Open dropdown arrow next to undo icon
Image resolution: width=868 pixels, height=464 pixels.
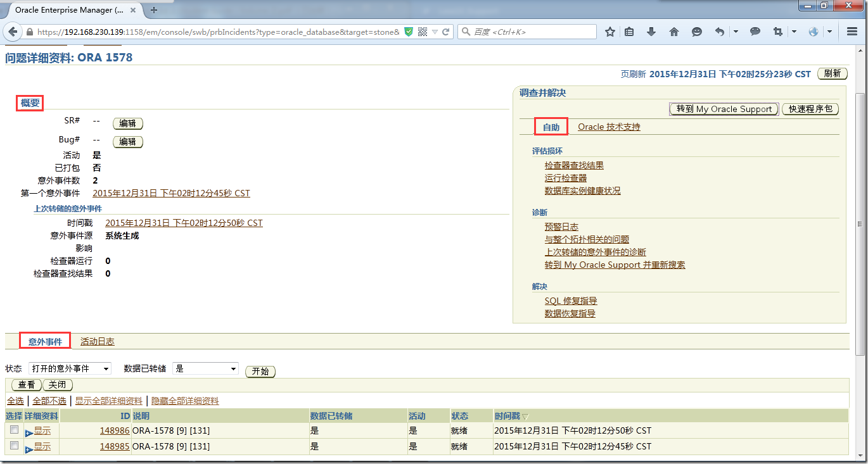click(x=736, y=32)
